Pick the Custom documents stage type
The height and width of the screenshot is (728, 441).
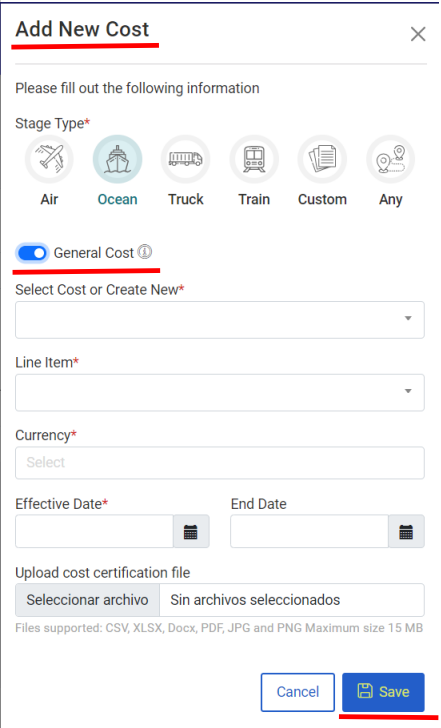tap(322, 159)
